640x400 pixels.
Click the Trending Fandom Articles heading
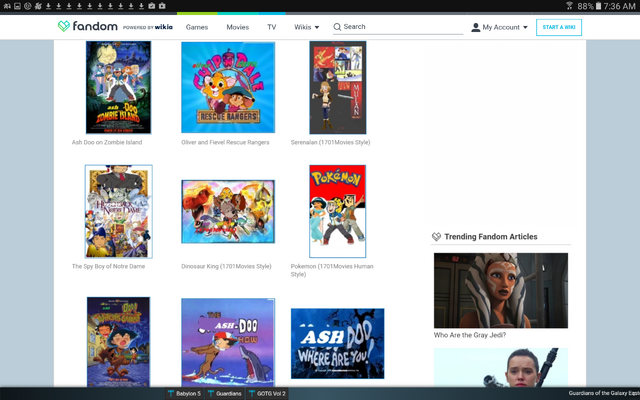[491, 237]
